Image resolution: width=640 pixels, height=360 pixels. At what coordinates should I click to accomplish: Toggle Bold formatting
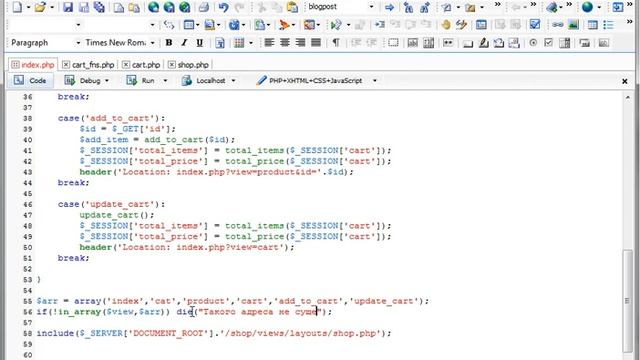click(x=169, y=42)
